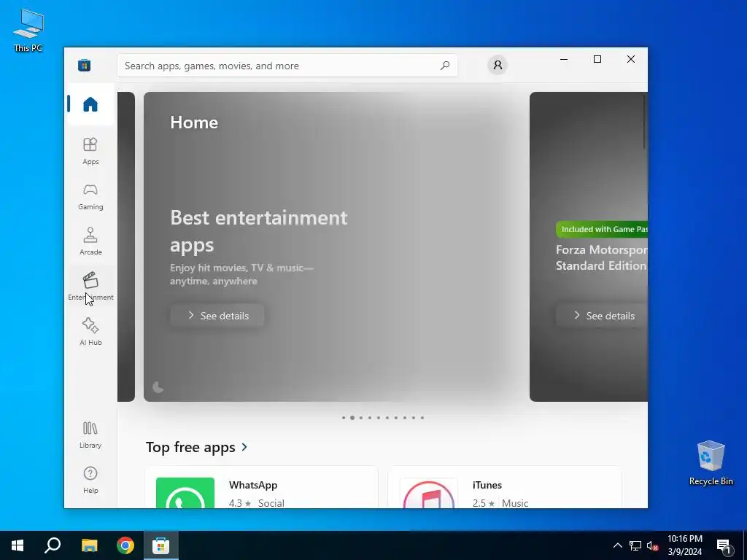Screen dimensions: 747x560
Task: Open your Library in the sidebar
Action: coord(90,435)
